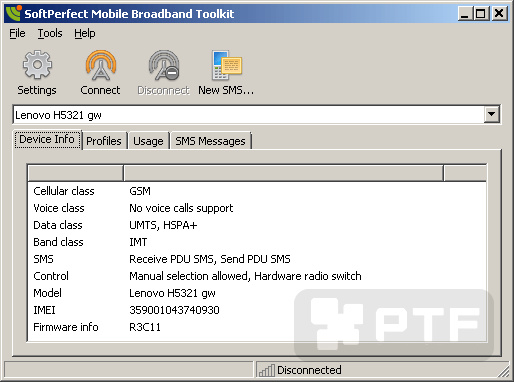Select the SMS row label in table
Image resolution: width=514 pixels, height=382 pixels.
[43, 259]
